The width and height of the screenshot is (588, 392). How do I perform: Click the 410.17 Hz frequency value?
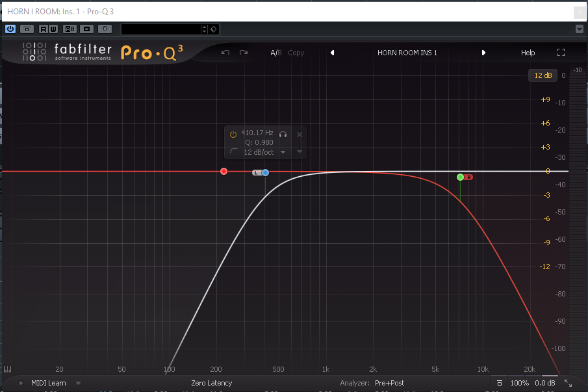click(257, 133)
